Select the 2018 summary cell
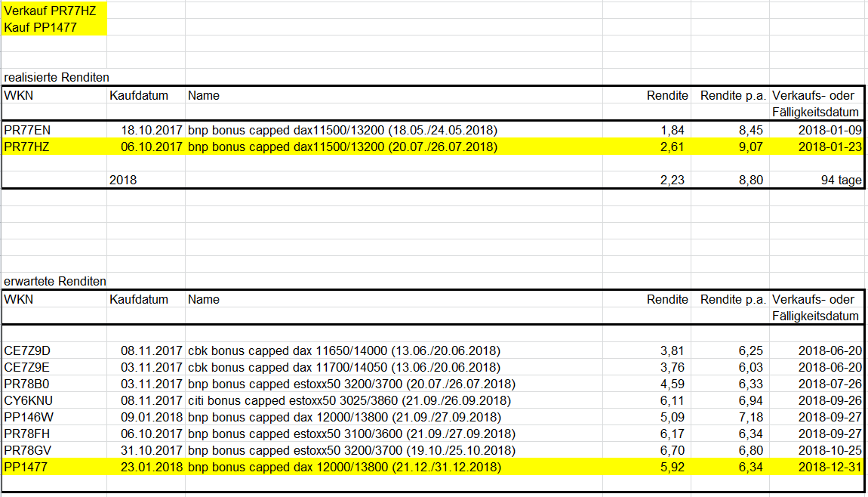 [x=146, y=180]
